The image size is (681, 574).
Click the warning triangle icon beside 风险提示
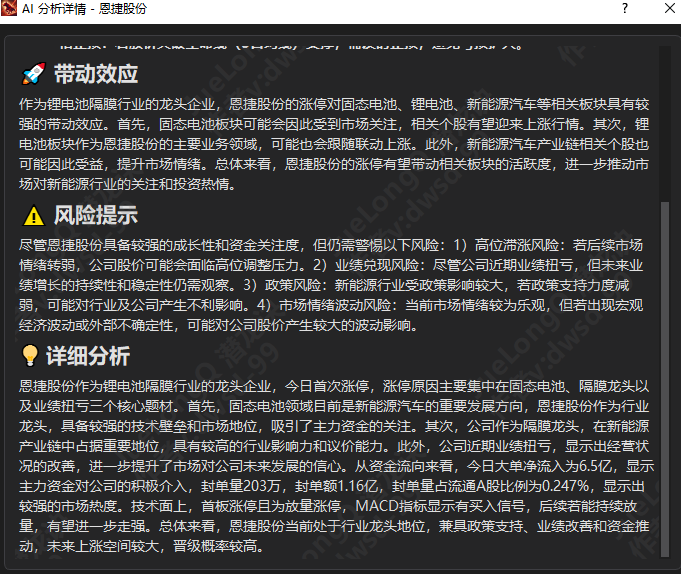[33, 215]
